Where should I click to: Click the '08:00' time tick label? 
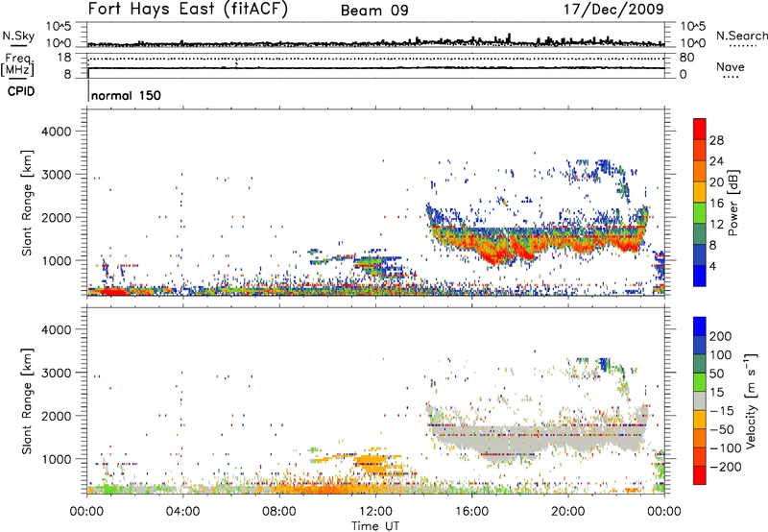279,512
